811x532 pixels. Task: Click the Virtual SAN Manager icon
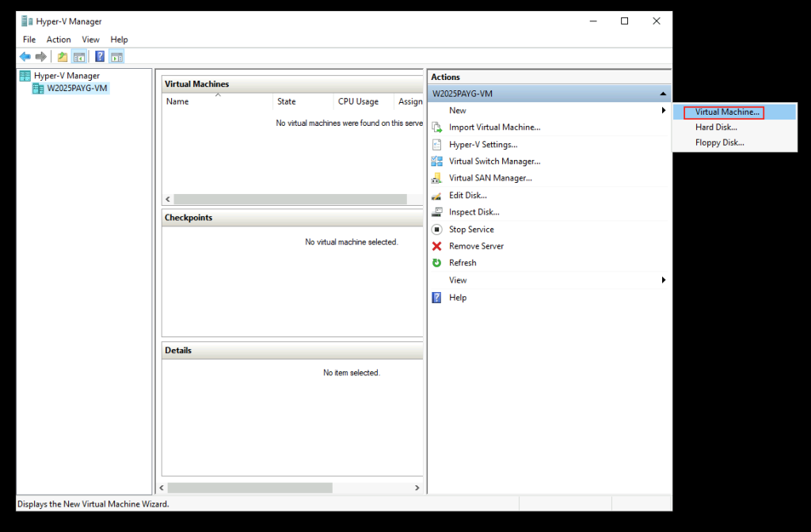(x=437, y=178)
